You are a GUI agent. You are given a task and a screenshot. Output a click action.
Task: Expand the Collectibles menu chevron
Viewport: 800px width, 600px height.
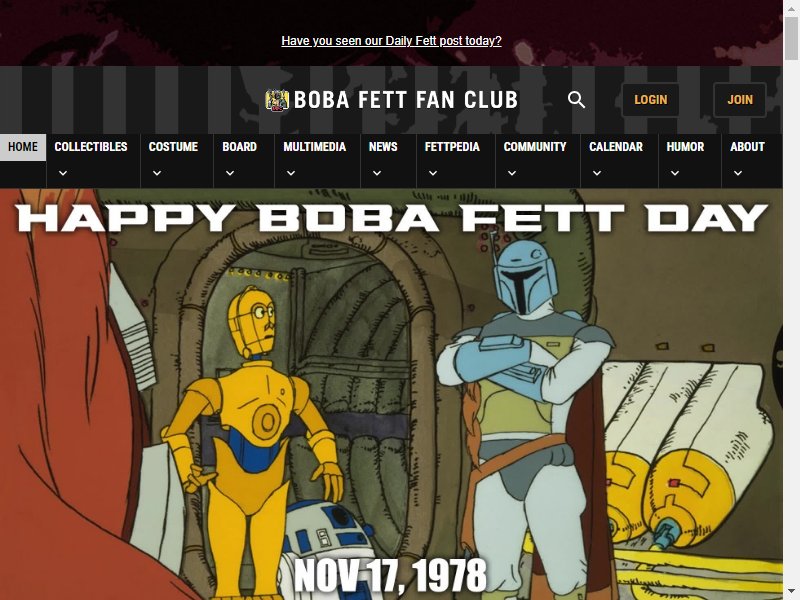[x=63, y=173]
